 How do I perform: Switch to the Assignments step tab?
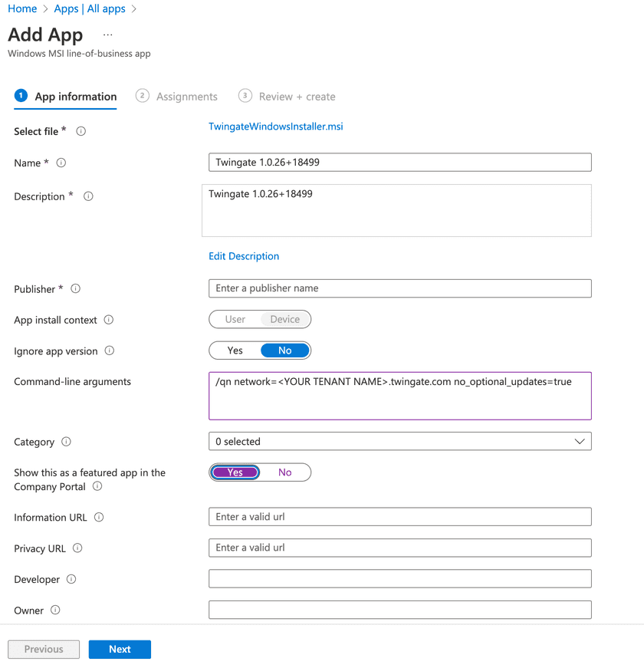[x=186, y=97]
